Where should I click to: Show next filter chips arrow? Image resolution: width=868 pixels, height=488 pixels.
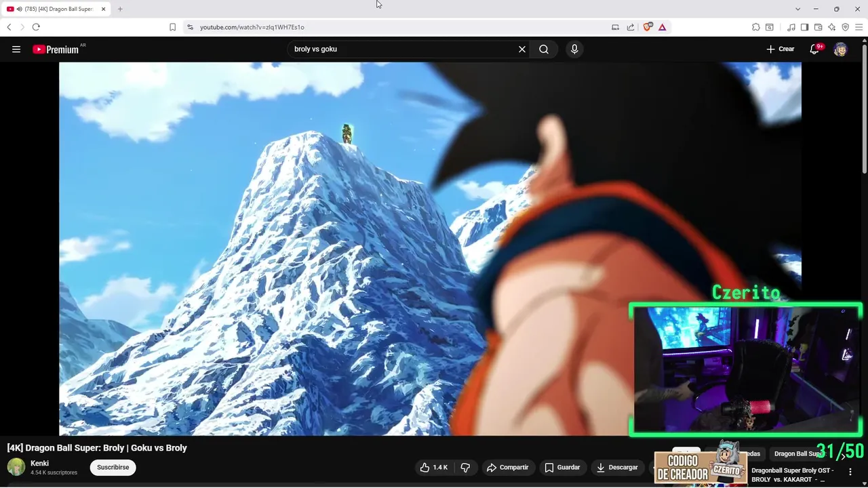pyautogui.click(x=844, y=454)
